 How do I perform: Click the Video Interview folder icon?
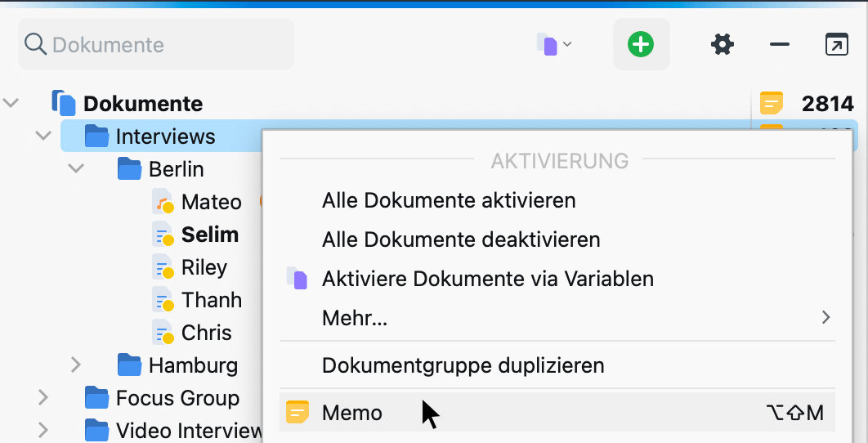pos(97,430)
